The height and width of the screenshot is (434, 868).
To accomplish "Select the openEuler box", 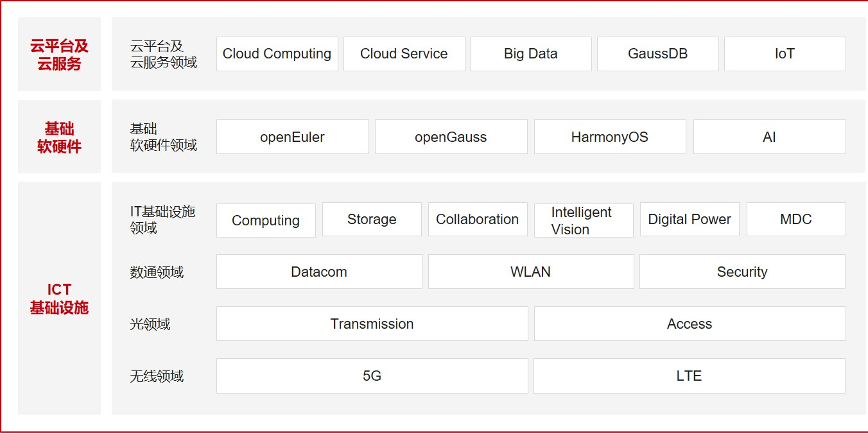I will click(x=292, y=137).
